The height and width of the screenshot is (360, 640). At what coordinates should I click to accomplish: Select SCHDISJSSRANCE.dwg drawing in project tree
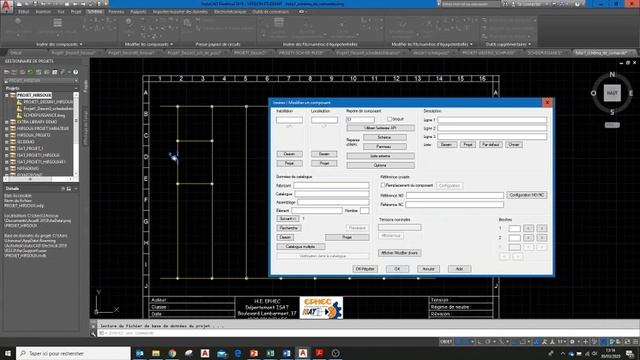[x=44, y=116]
